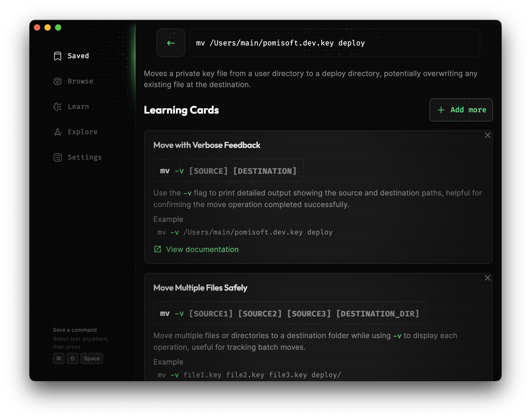Click the green maximize window button
The height and width of the screenshot is (420, 531).
click(58, 27)
